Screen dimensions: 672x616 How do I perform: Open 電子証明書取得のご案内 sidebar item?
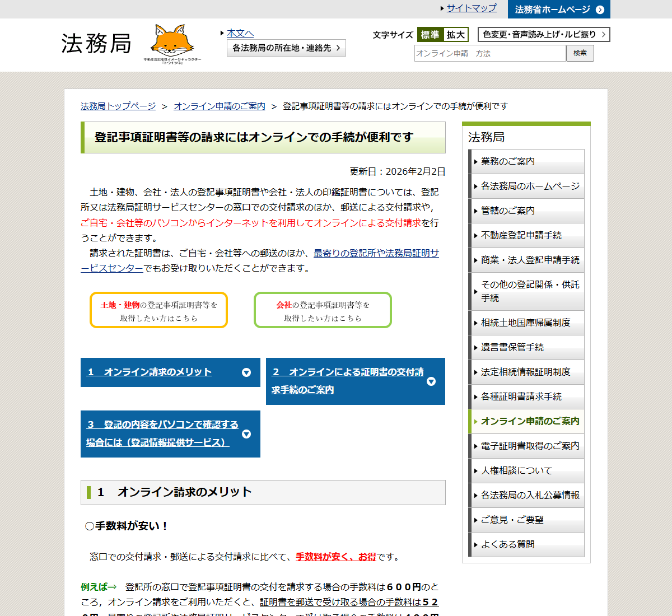click(x=526, y=446)
